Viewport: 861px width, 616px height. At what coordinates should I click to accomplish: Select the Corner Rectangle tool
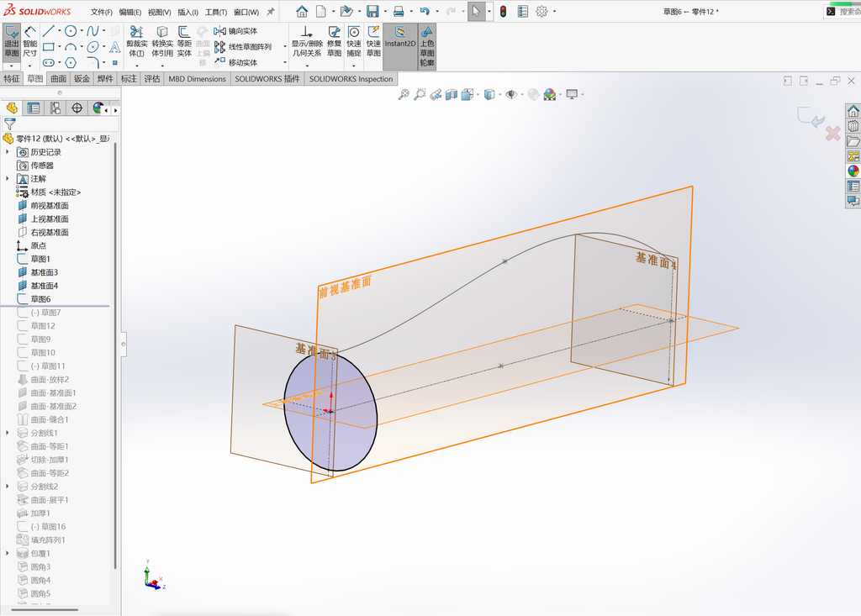(48, 47)
